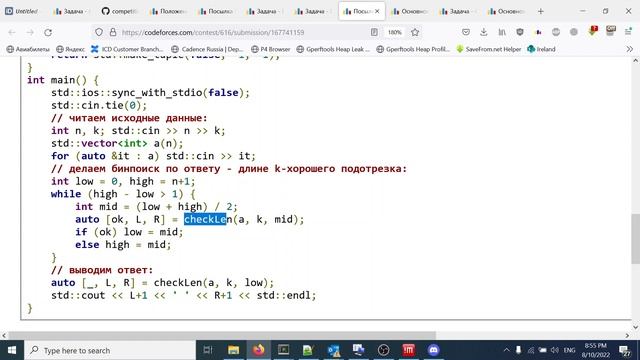
Task: Click the int main() line
Action: [x=63, y=80]
